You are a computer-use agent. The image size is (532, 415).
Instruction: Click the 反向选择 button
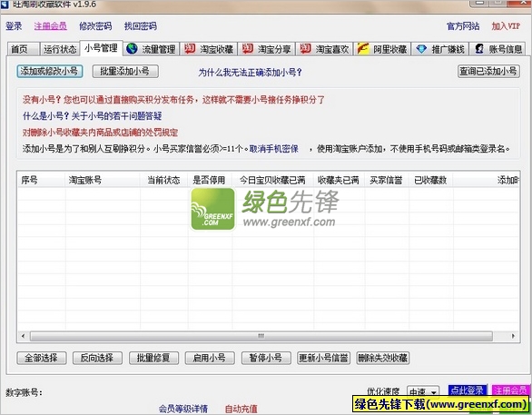click(x=97, y=358)
